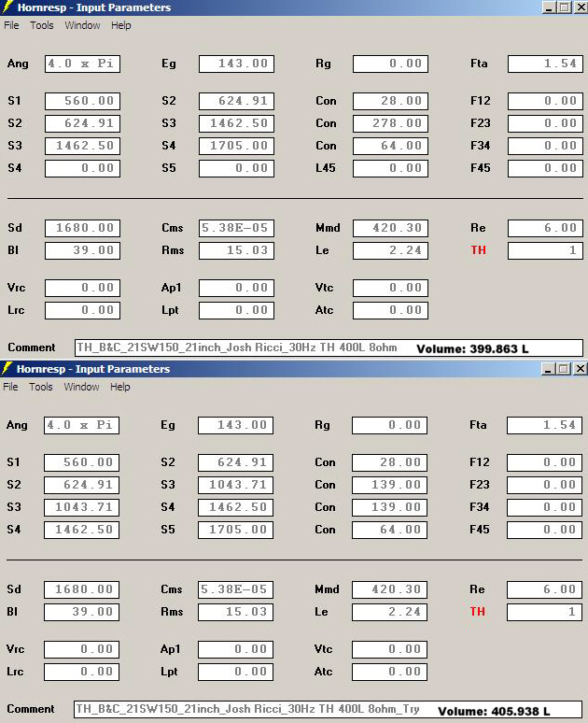Viewport: 588px width, 723px height.
Task: Click Ang field in top window
Action: [82, 64]
